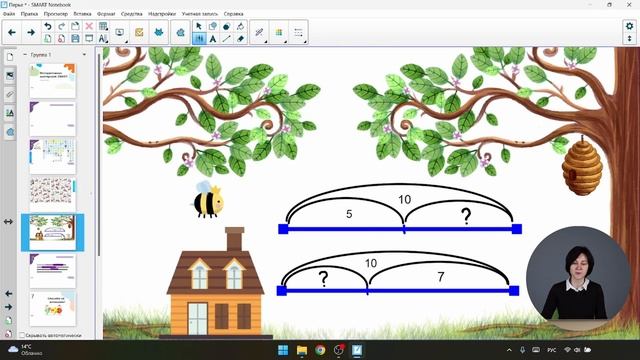
Task: Open the color grid palette dropdown
Action: [279, 33]
